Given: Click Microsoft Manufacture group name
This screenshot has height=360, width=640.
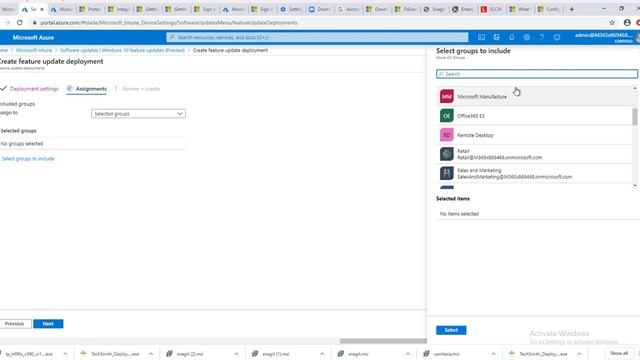Looking at the screenshot, I should tap(482, 97).
